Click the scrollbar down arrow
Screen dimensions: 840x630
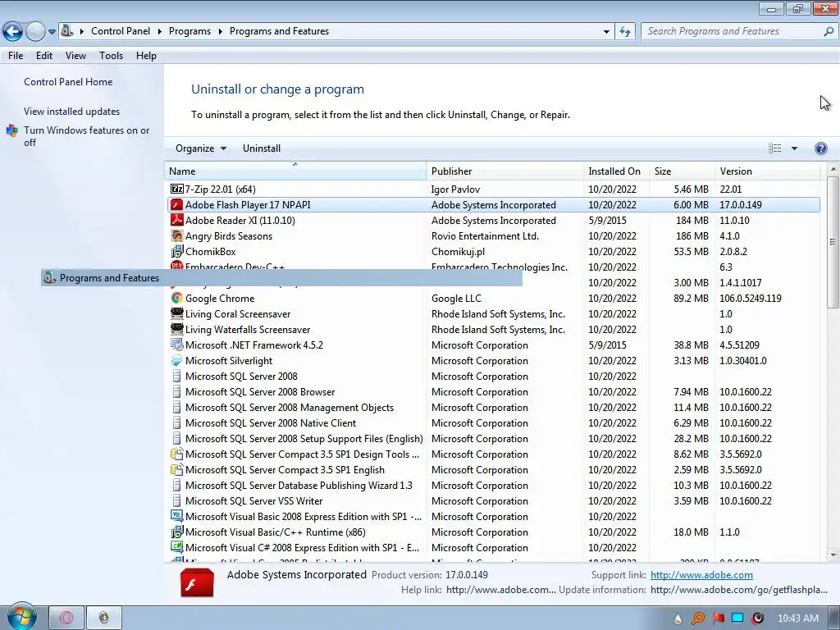tap(833, 555)
